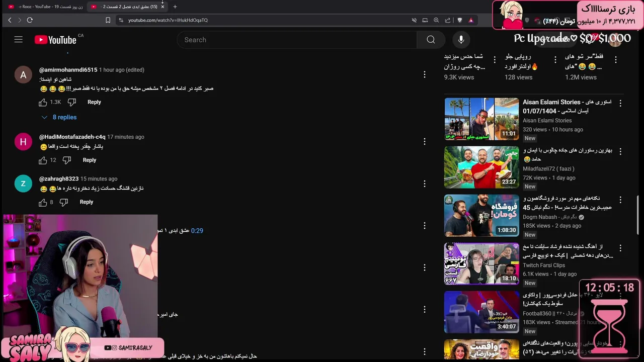This screenshot has height=362, width=644.
Task: Go back with browser back arrow
Action: (10, 20)
